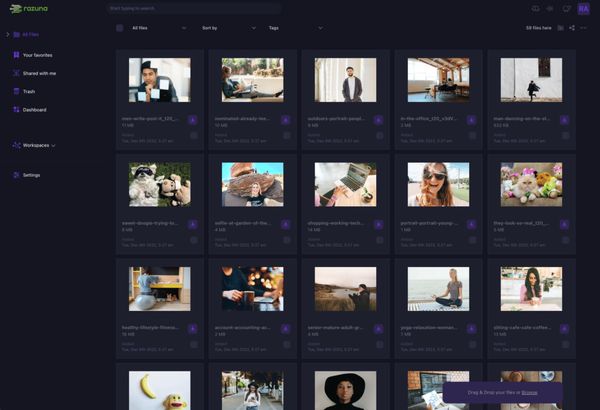Select the office interior file checkbox
This screenshot has width=600, height=410.
point(473,136)
